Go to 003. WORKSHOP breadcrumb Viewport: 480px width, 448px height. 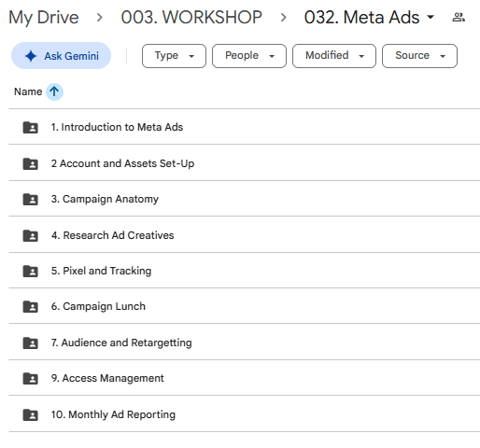pyautogui.click(x=191, y=17)
